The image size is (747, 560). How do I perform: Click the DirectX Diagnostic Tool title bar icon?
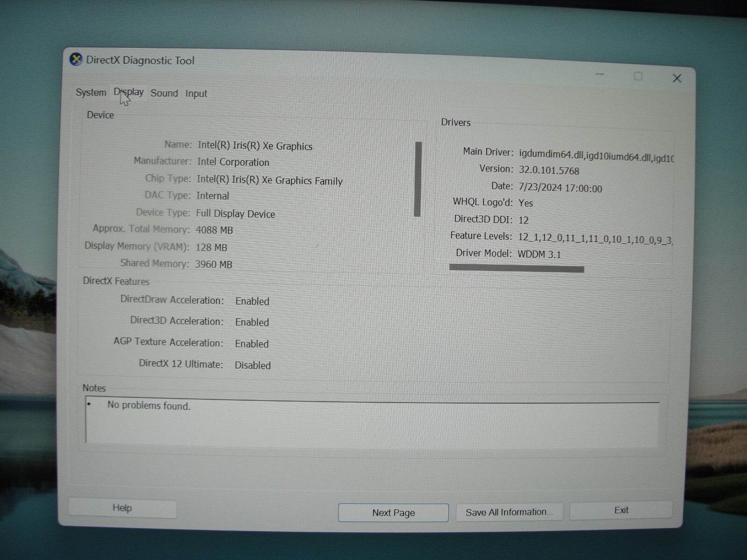point(76,59)
